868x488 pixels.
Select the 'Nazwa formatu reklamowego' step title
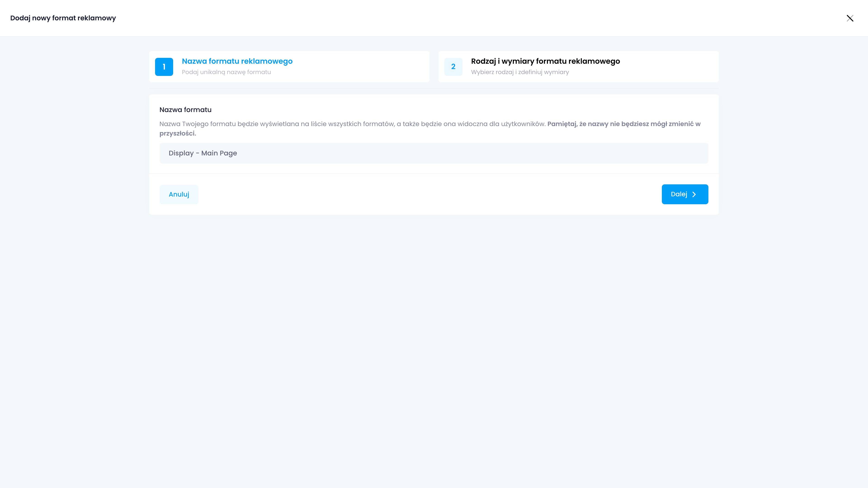(x=237, y=61)
